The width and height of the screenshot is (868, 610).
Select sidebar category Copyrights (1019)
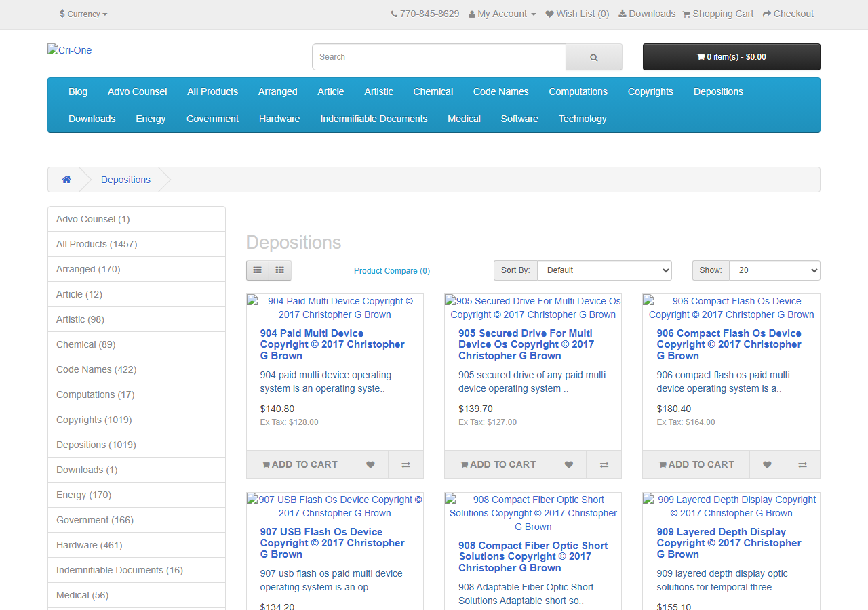pyautogui.click(x=136, y=420)
